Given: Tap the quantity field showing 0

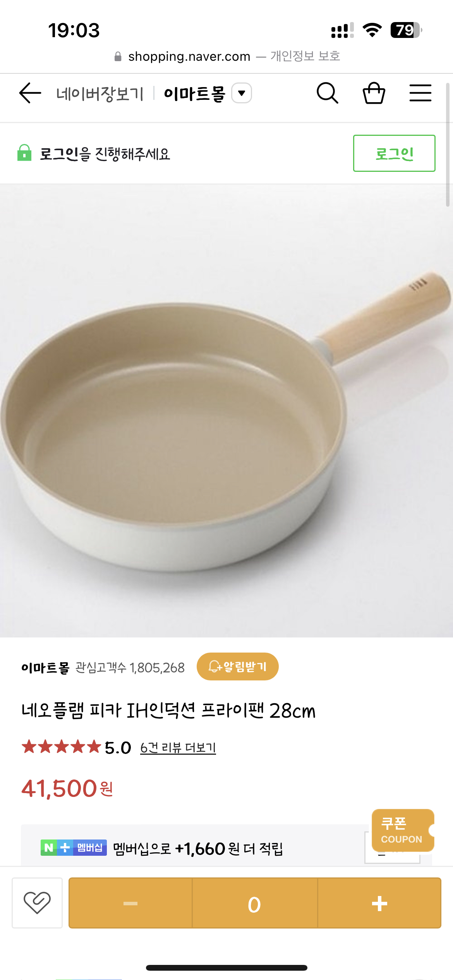Looking at the screenshot, I should tap(255, 903).
